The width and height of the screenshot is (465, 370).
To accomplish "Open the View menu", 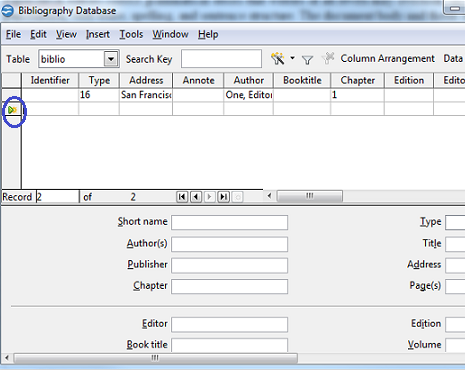I will pyautogui.click(x=66, y=34).
